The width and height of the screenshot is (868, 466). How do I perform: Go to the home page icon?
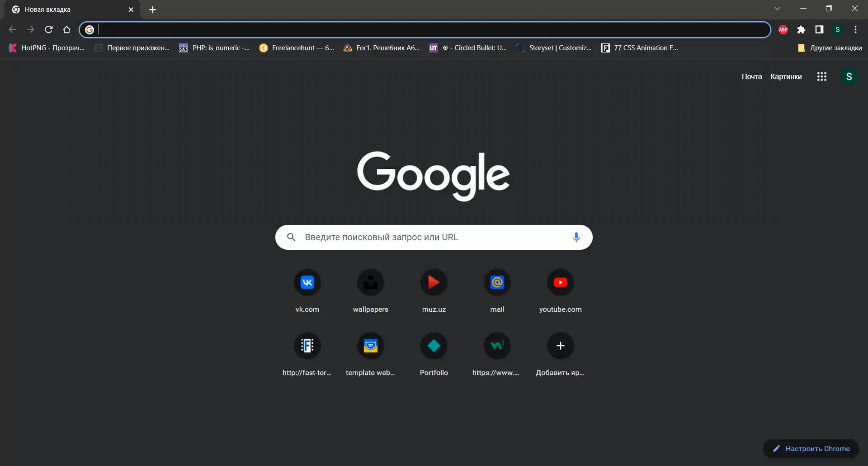tap(67, 29)
